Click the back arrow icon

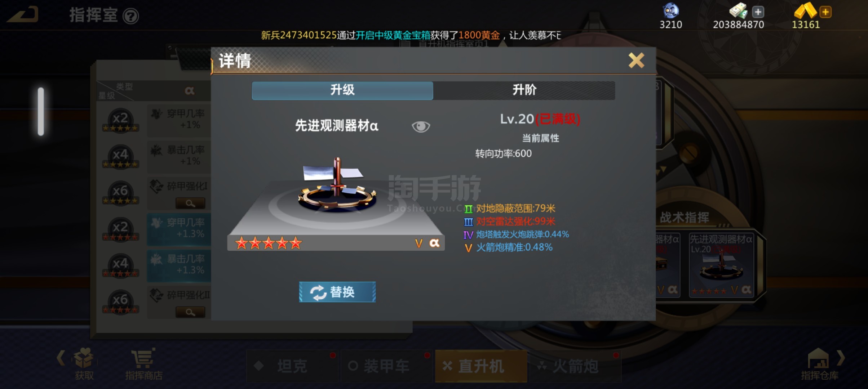(23, 15)
